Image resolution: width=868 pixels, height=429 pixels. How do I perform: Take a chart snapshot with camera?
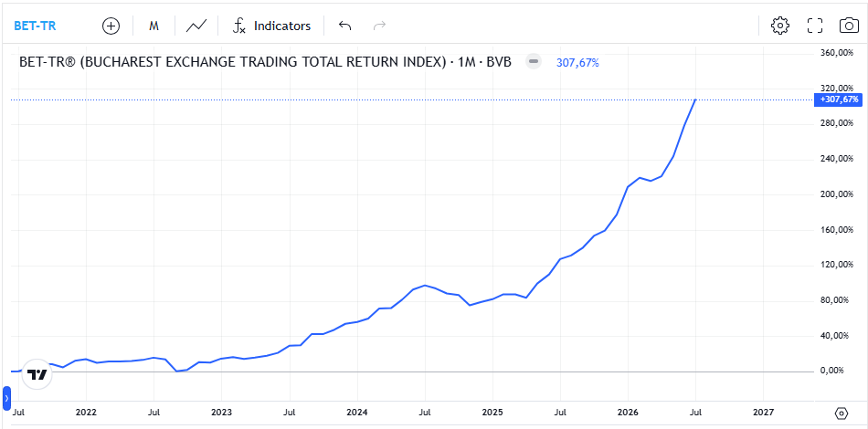pos(849,26)
